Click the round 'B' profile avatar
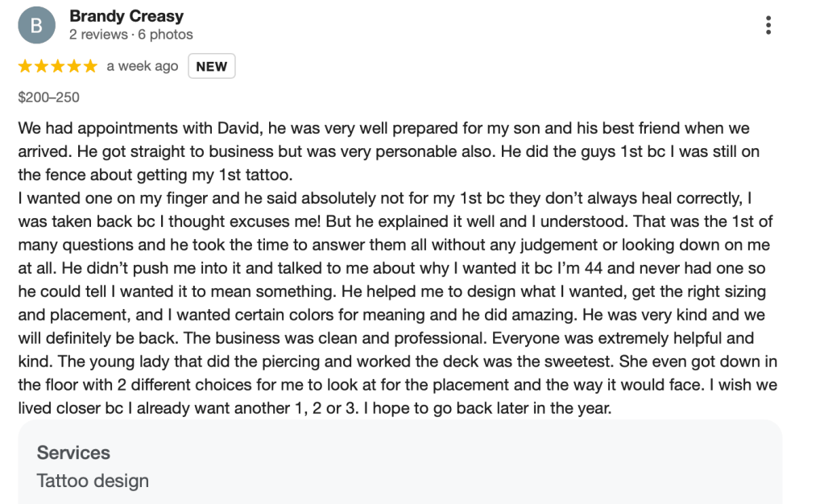 point(36,25)
